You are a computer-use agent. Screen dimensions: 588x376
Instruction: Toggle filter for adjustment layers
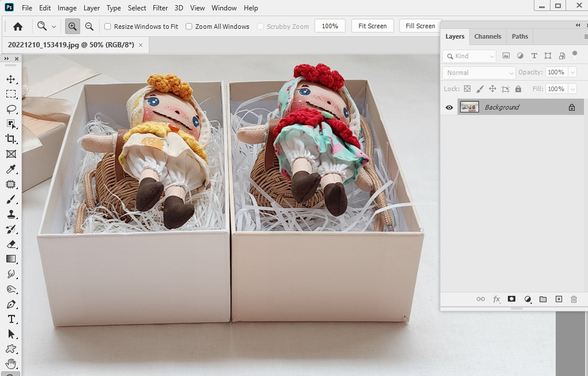click(520, 55)
